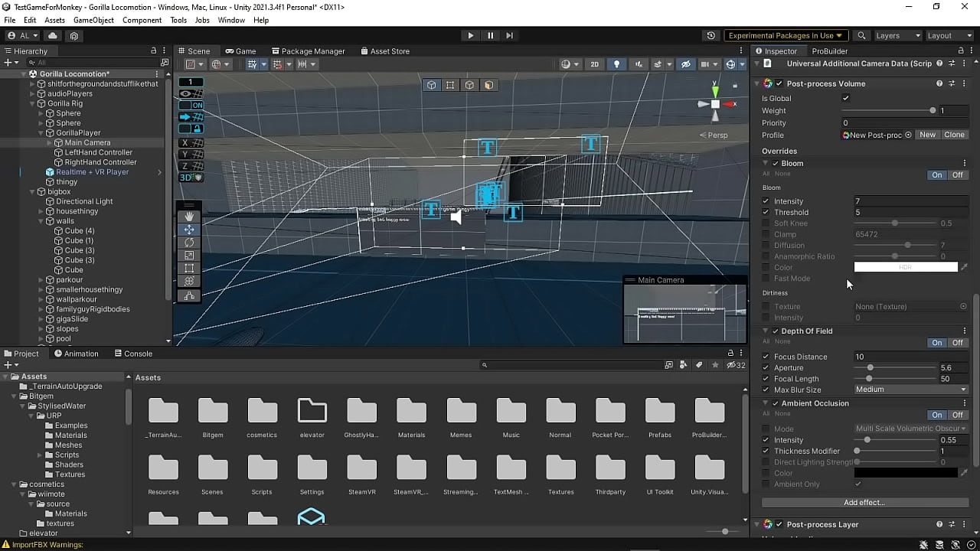Click the Play button to enter Play mode
This screenshot has height=551, width=980.
[470, 35]
